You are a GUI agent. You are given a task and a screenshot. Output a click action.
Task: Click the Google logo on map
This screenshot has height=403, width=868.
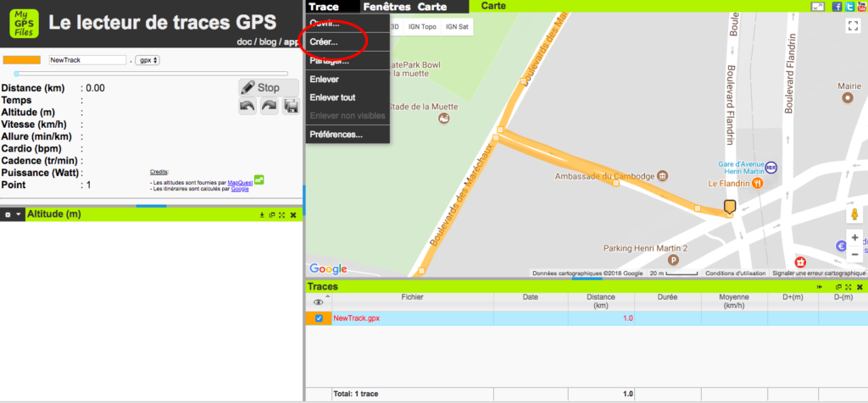(328, 269)
